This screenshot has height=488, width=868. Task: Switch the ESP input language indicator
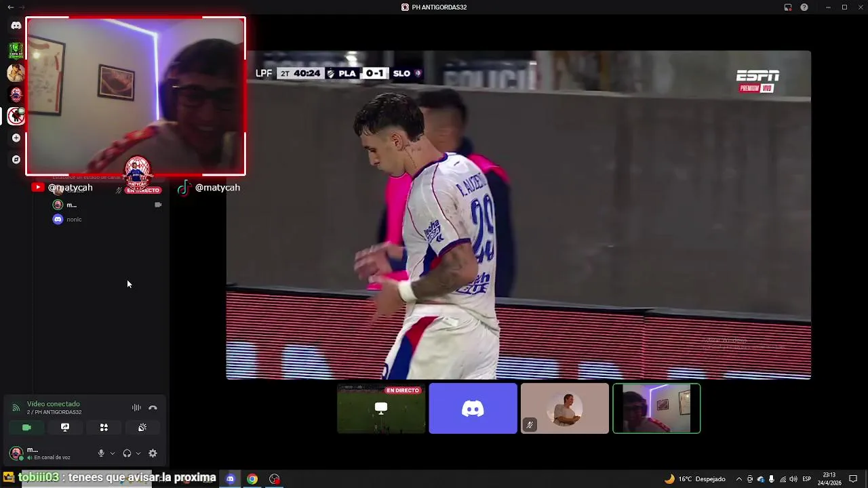(807, 479)
